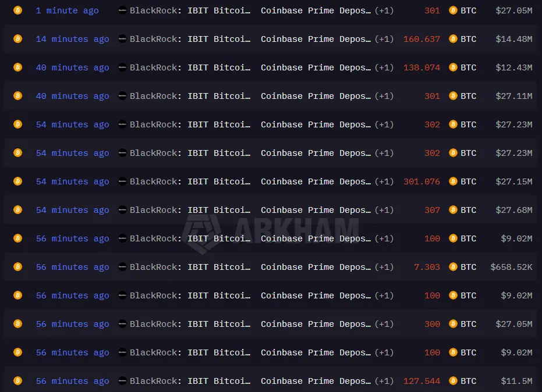Screen dimensions: 542x392
Task: Click BlackRock logo in the 127.544 BTC row
Action: click(x=122, y=381)
